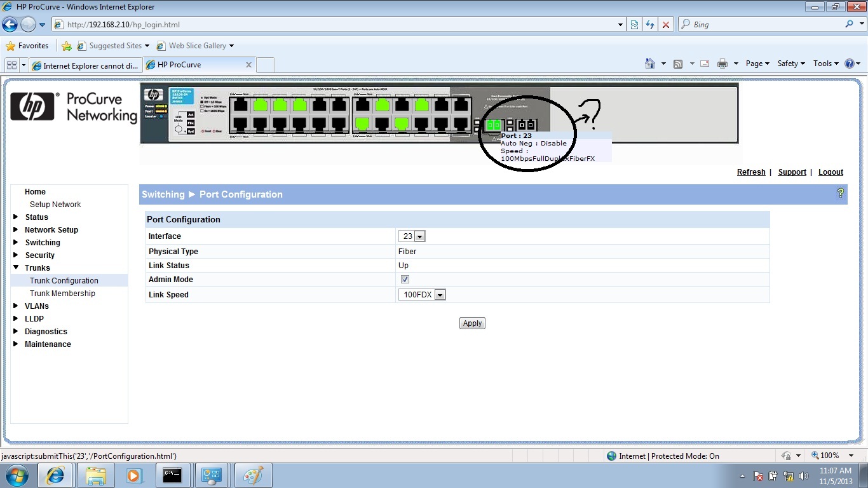This screenshot has height=488, width=868.
Task: Uncheck the Admin Mode checkbox
Action: coord(405,280)
